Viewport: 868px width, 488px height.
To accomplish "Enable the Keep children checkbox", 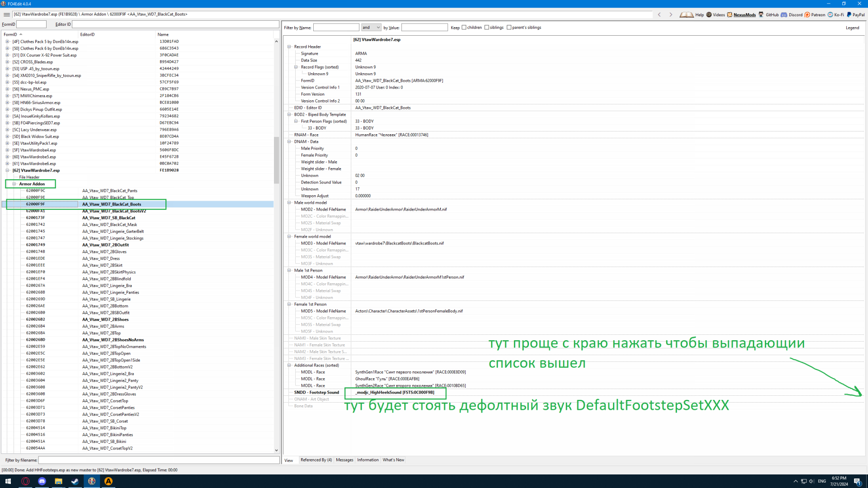I will point(464,28).
